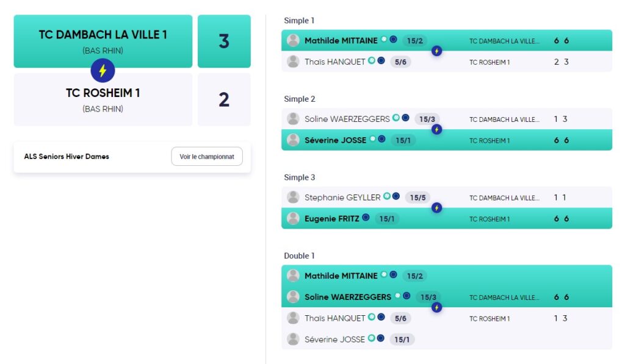Select player Soline WAERZEGGERS in Simple 2
The image size is (625, 364).
pos(347,119)
